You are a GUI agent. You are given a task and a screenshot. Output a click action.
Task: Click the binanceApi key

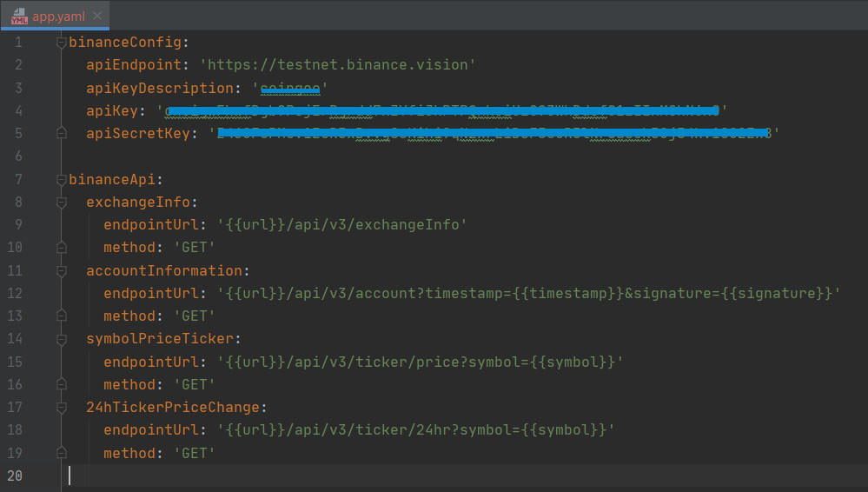(112, 180)
